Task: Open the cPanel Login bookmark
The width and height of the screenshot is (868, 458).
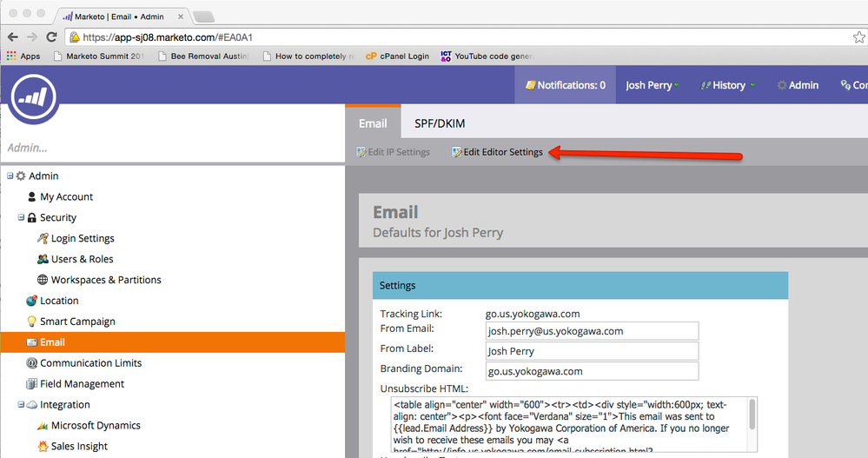Action: (397, 56)
